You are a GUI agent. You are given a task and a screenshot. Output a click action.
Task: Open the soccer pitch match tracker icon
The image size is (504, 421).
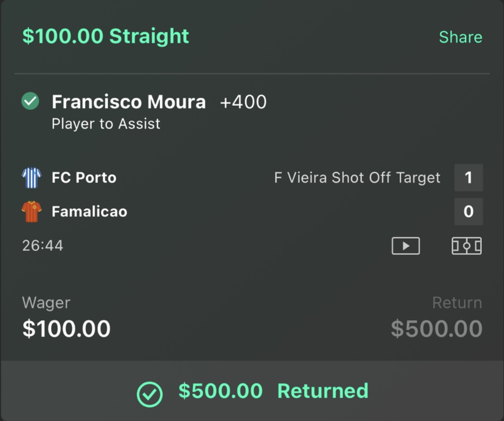(x=466, y=246)
